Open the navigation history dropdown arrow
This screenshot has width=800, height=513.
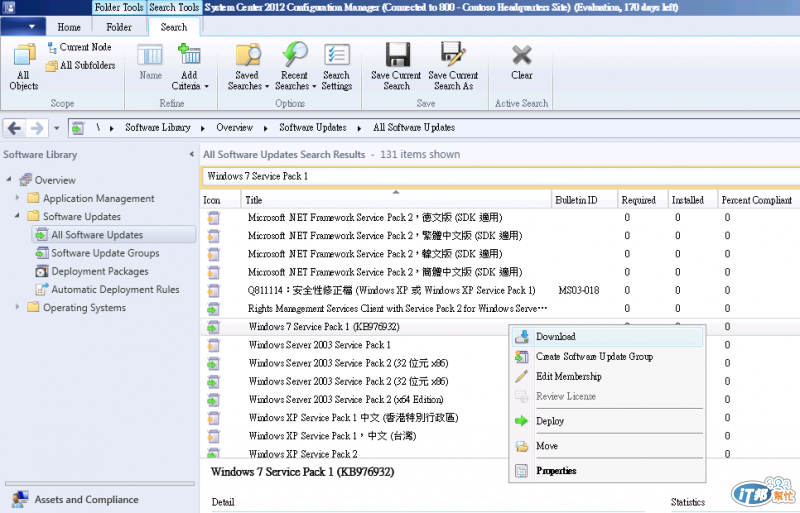[x=57, y=128]
